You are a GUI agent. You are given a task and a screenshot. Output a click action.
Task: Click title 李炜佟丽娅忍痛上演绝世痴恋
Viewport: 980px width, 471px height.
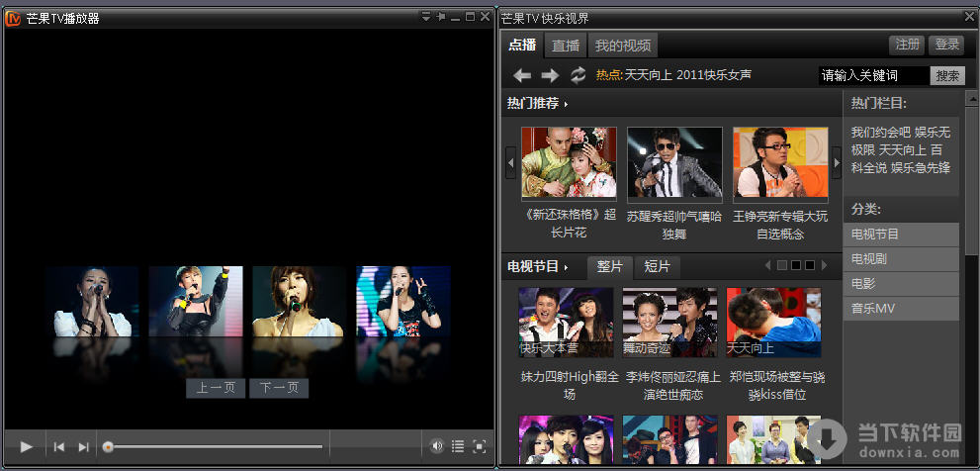[673, 386]
